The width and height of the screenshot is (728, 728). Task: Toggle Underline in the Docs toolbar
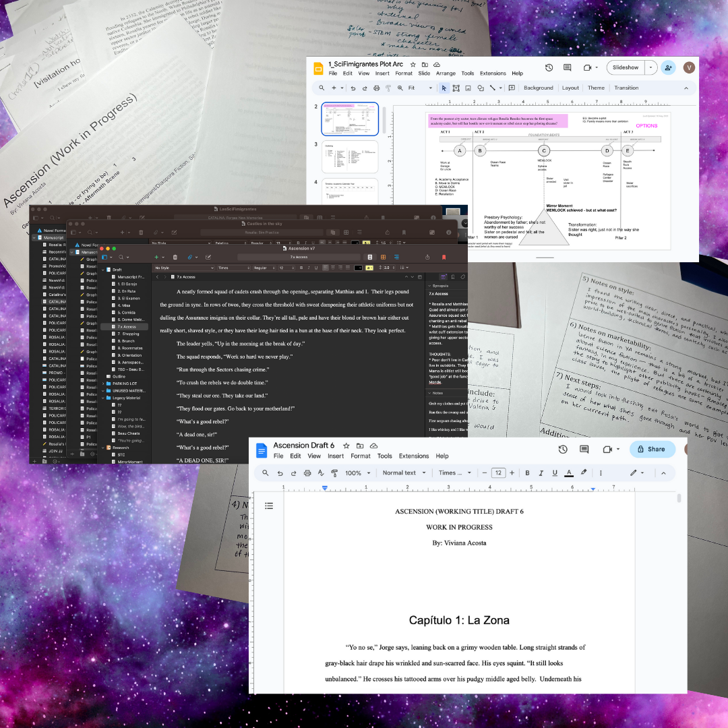tap(554, 473)
